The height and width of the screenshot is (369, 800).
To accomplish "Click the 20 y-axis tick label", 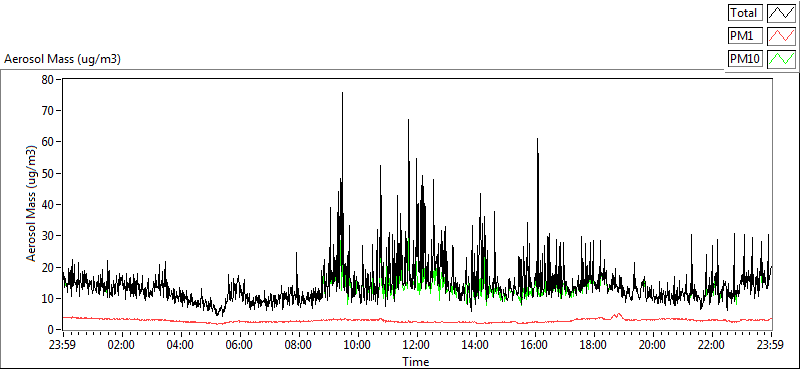I will [48, 267].
